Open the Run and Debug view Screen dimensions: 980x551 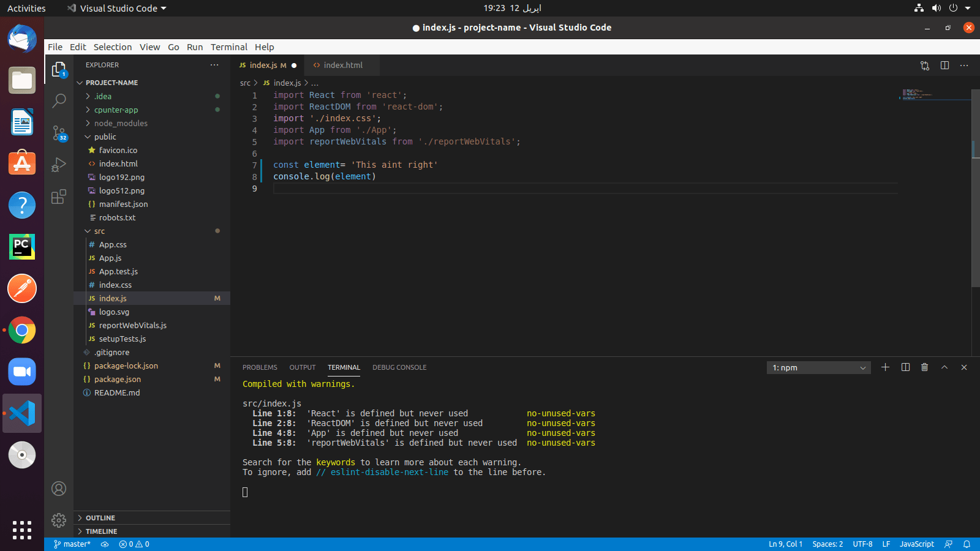(x=59, y=164)
